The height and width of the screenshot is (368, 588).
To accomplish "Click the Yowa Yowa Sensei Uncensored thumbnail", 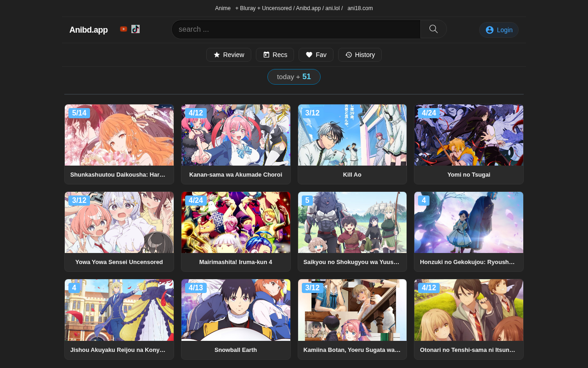I will coord(119,222).
